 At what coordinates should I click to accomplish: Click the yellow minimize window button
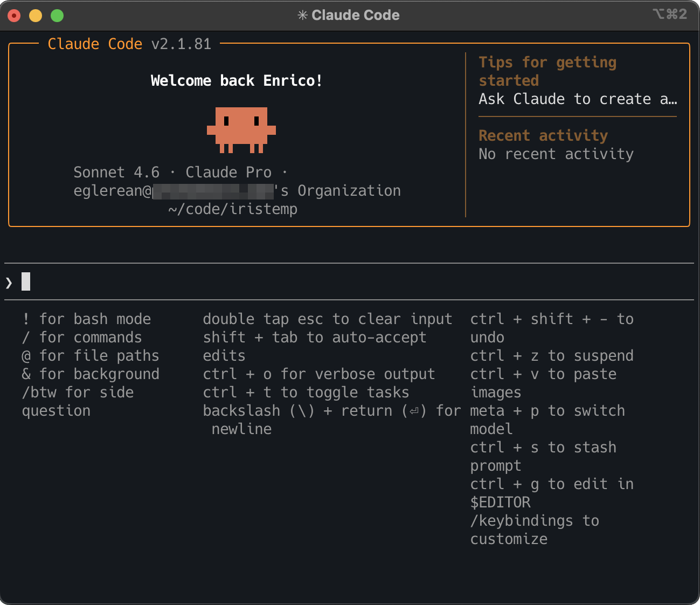36,16
